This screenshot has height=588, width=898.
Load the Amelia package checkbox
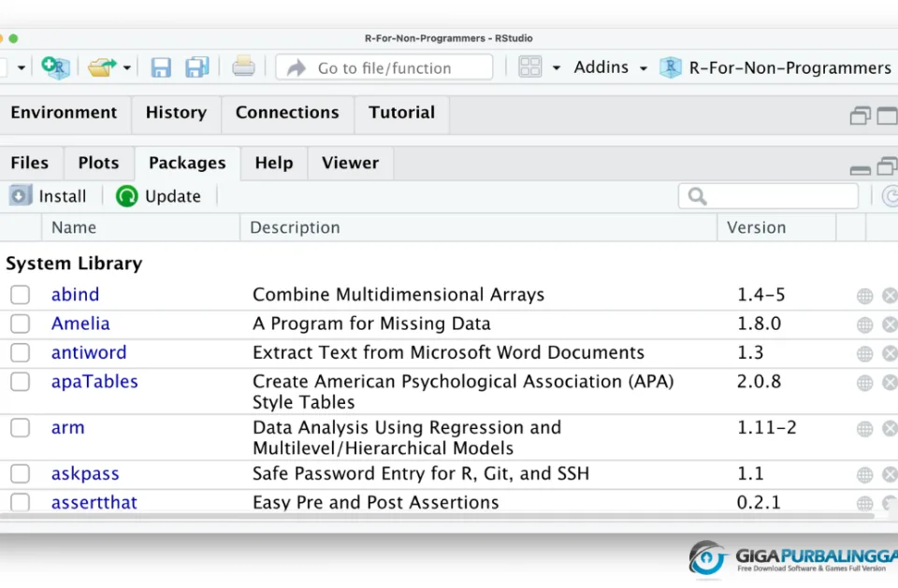(x=20, y=324)
